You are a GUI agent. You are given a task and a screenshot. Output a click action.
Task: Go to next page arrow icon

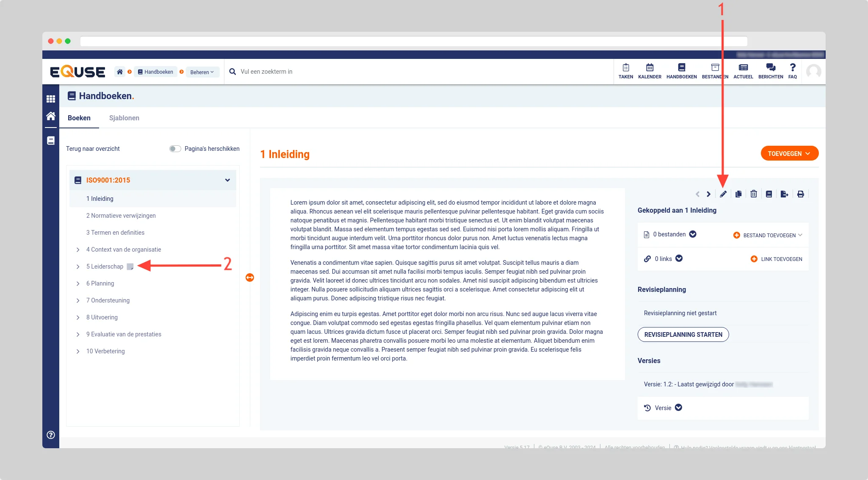point(708,194)
